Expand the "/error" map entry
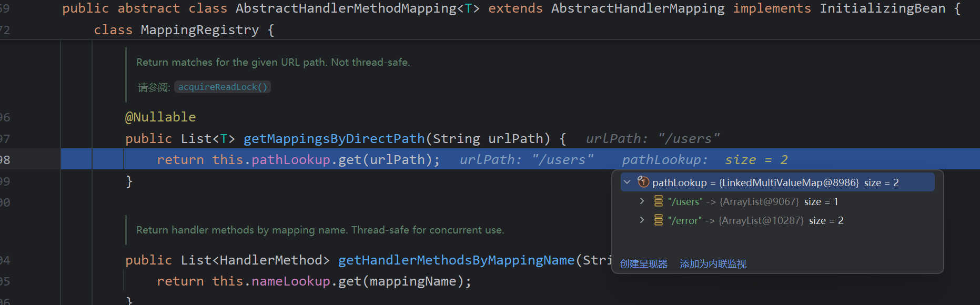The height and width of the screenshot is (305, 980). tap(642, 220)
